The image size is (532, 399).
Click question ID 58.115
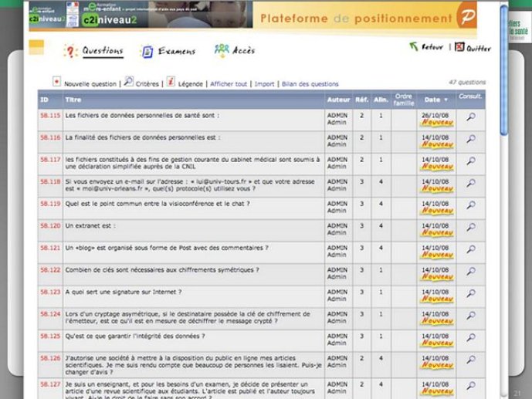tap(50, 115)
